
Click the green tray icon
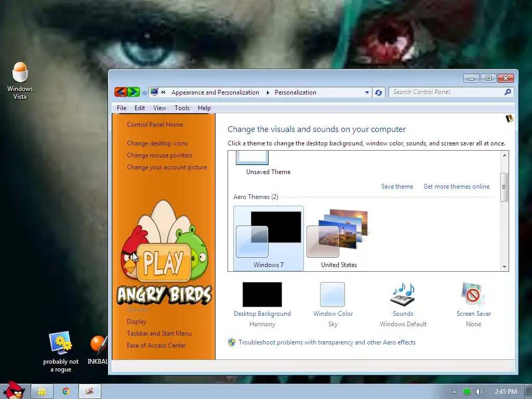click(467, 392)
